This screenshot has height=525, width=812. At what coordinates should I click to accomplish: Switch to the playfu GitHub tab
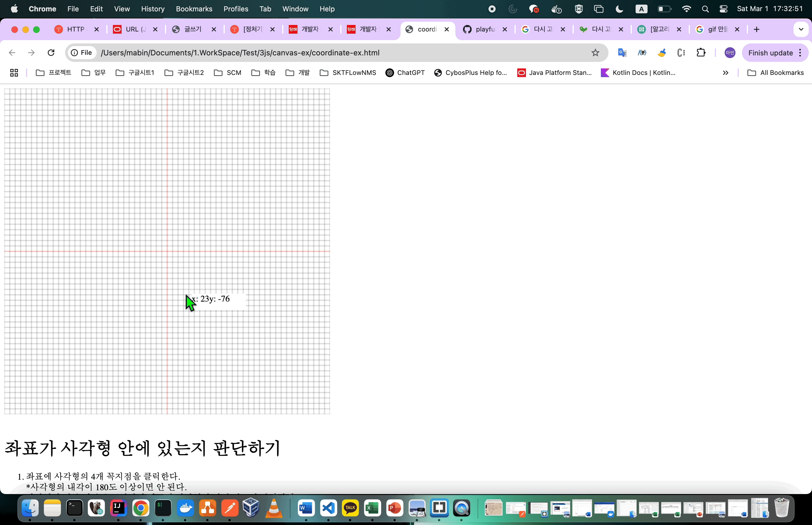[x=484, y=29]
